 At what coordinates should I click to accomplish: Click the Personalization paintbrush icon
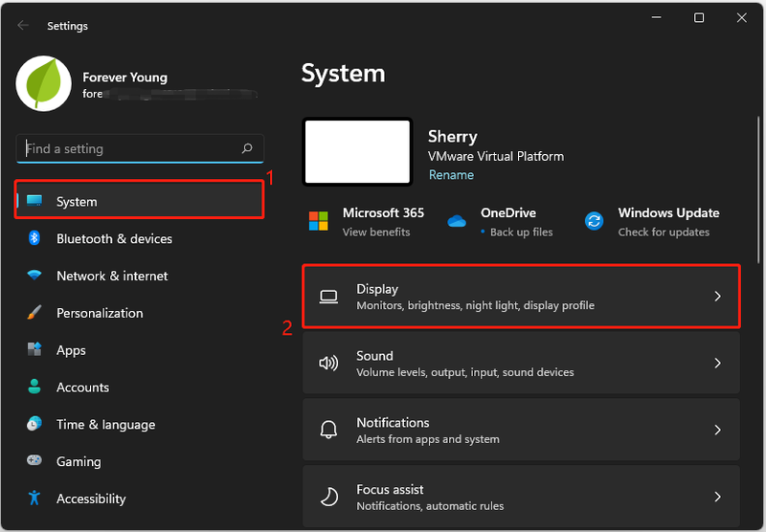click(x=34, y=312)
